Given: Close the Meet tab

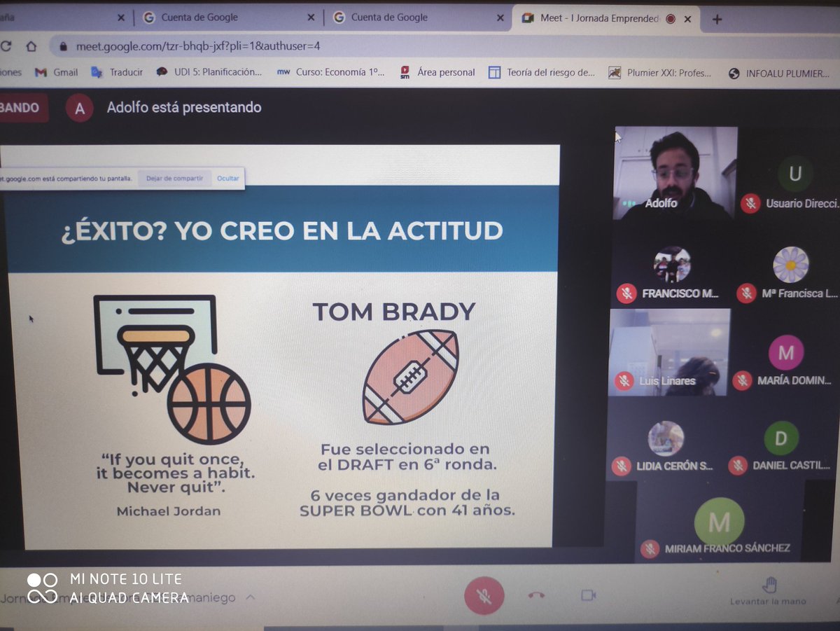Looking at the screenshot, I should [687, 19].
